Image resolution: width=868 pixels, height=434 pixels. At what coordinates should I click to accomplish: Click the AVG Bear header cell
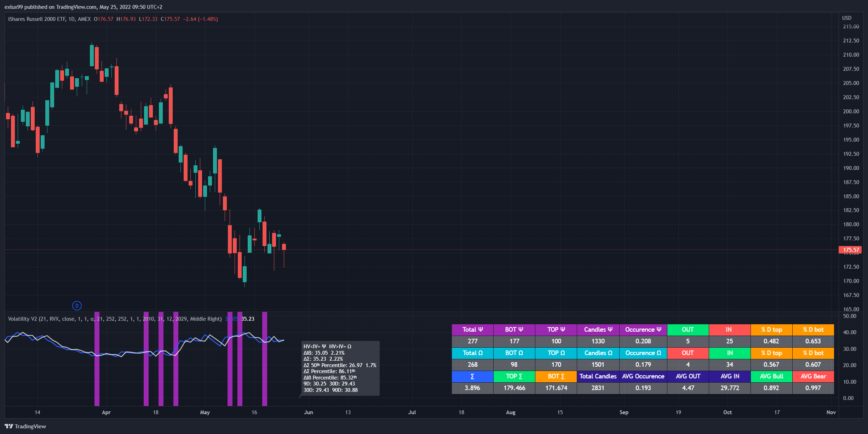tap(813, 376)
